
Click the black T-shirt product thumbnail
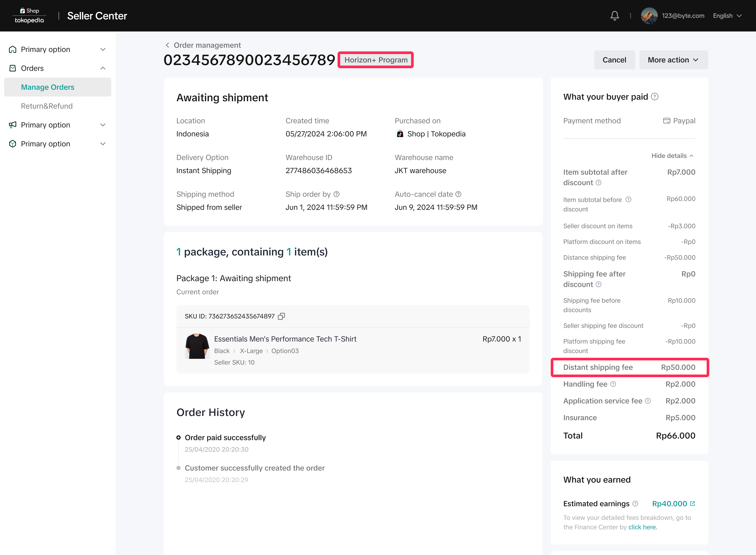[197, 346]
